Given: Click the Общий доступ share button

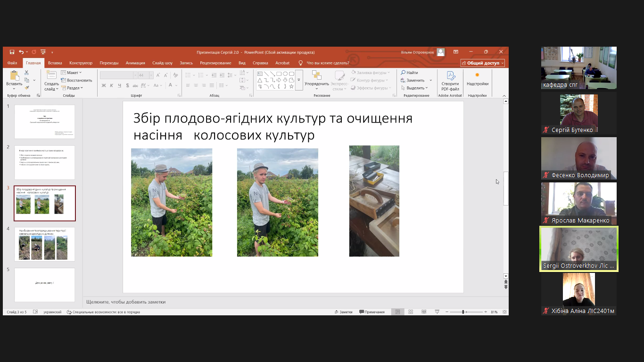Looking at the screenshot, I should (482, 63).
